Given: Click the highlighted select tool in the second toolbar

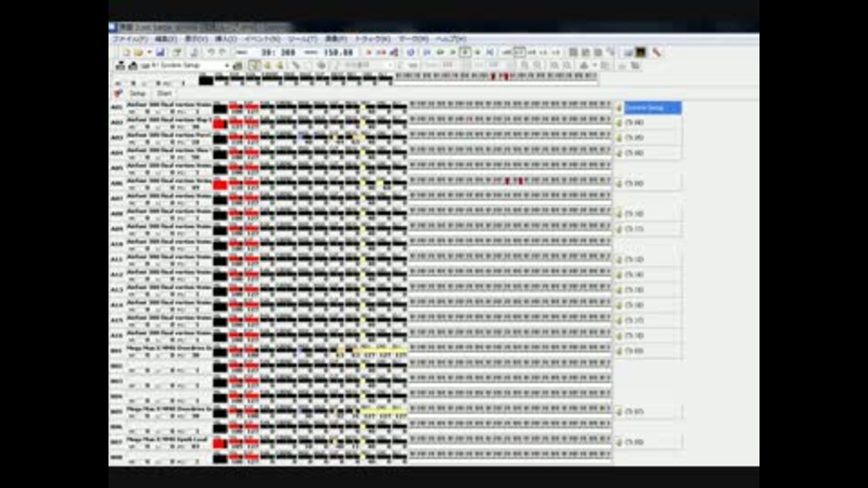Looking at the screenshot, I should point(253,66).
